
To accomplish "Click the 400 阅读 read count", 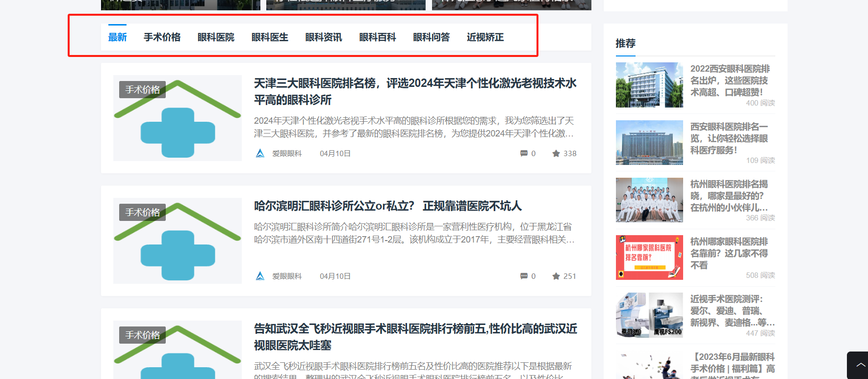I will point(761,103).
